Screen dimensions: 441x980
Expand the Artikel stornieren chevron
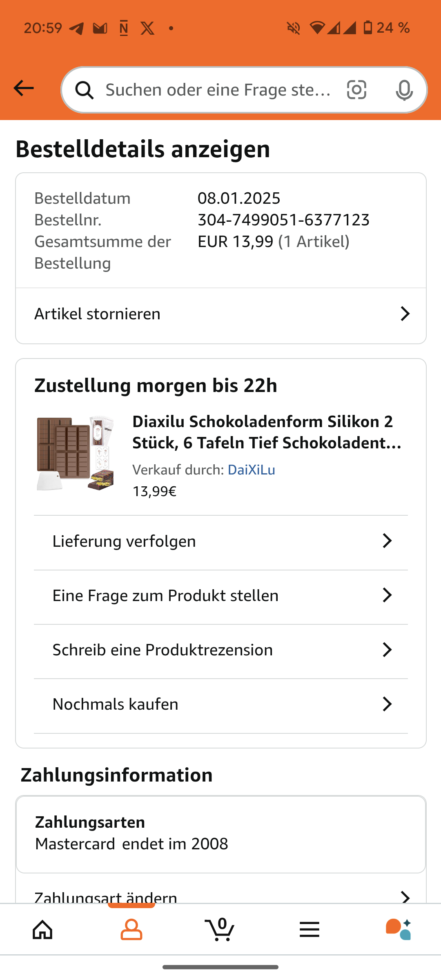[405, 314]
